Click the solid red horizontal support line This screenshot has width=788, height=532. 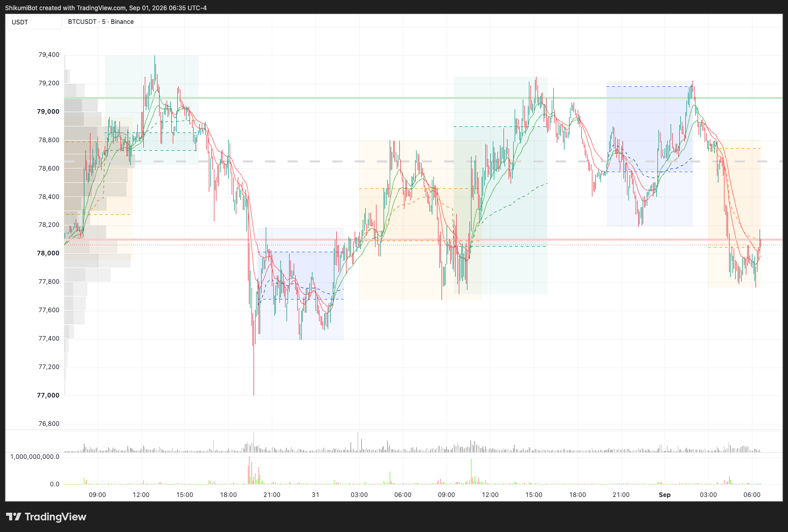(423, 240)
